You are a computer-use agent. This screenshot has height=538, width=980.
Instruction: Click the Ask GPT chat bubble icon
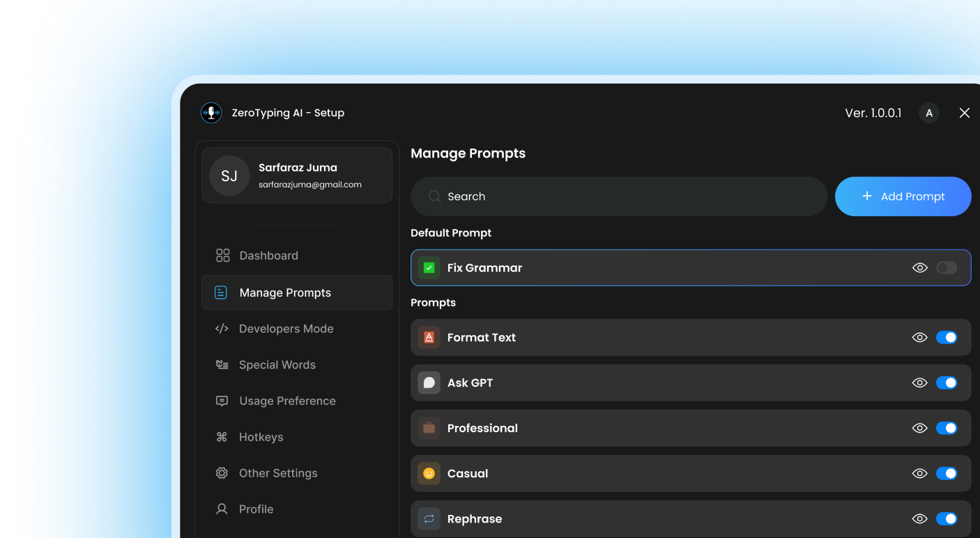429,383
